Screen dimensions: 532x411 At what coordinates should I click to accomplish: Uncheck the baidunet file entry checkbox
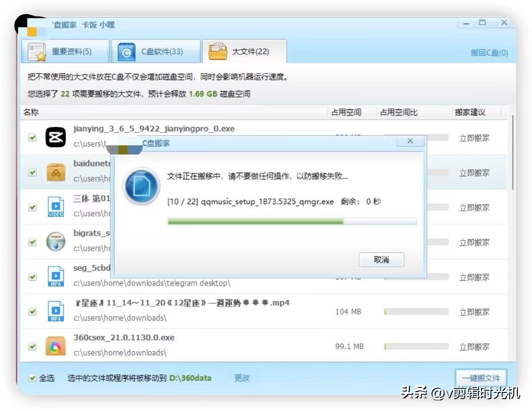32,172
